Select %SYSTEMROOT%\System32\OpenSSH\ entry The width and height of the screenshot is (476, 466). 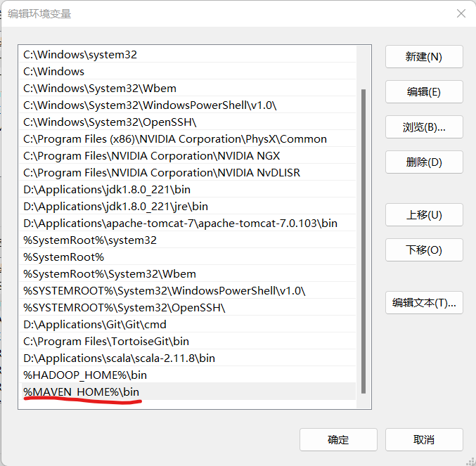pos(188,308)
